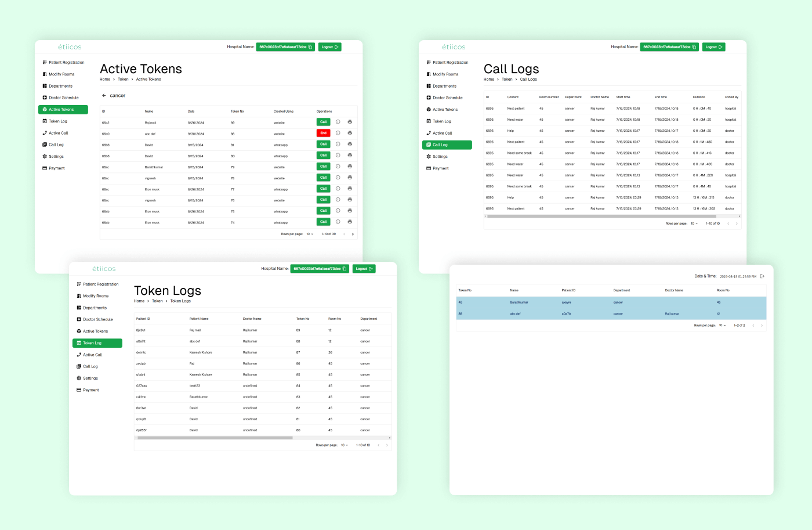This screenshot has height=530, width=812.
Task: Open Patient Registration in the Active Tokens sidebar
Action: point(66,63)
